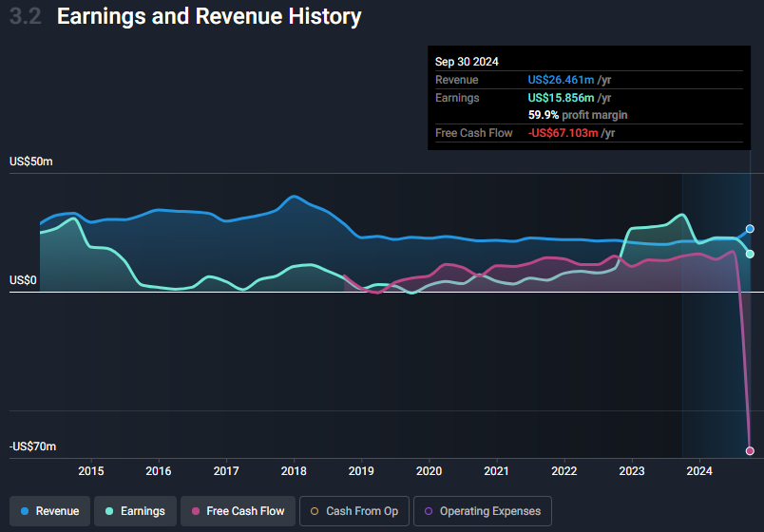This screenshot has width=764, height=532.
Task: Click the Earnings and Revenue History heading
Action: [209, 16]
